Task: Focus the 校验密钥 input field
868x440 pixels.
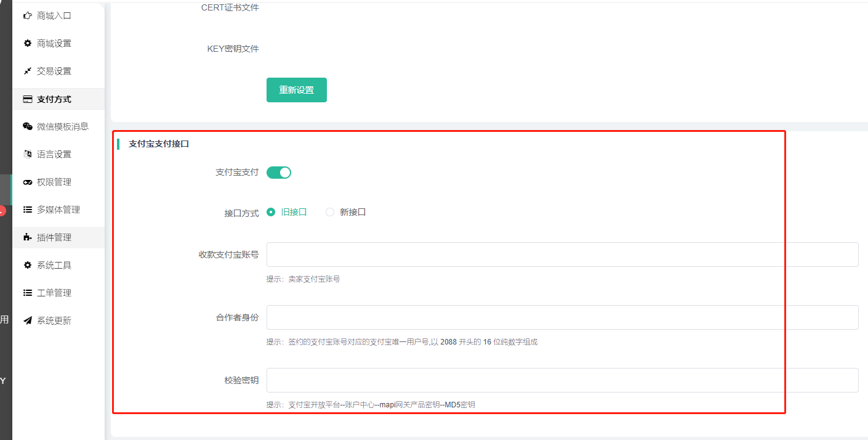Action: tap(562, 380)
